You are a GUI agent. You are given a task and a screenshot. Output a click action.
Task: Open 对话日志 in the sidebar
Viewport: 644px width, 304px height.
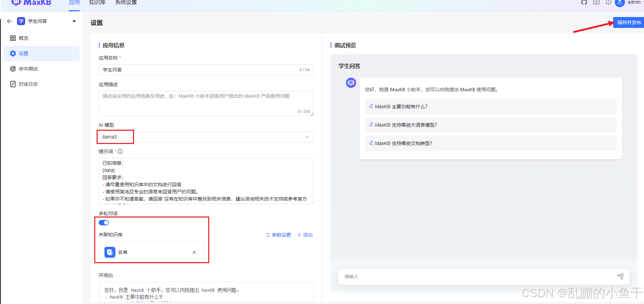point(42,84)
